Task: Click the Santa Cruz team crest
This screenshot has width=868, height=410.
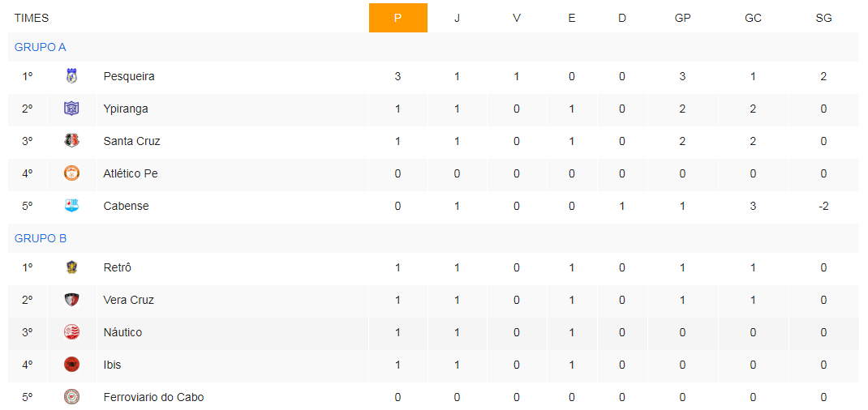Action: coord(72,141)
